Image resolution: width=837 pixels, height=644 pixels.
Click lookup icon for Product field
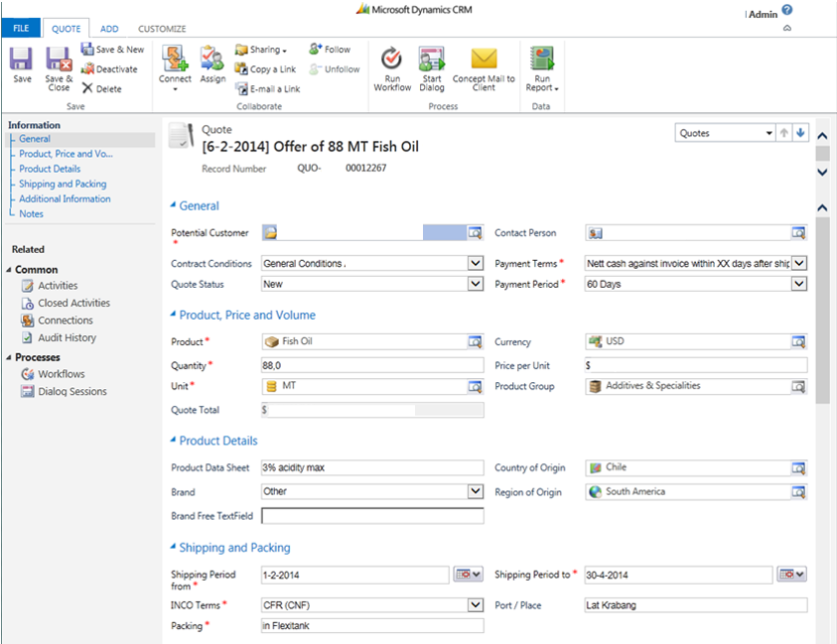tap(476, 341)
